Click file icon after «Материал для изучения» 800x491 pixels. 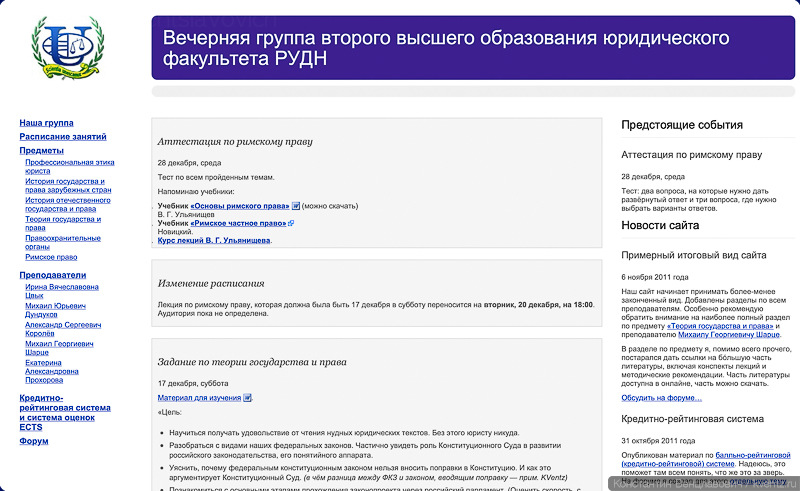pyautogui.click(x=248, y=398)
